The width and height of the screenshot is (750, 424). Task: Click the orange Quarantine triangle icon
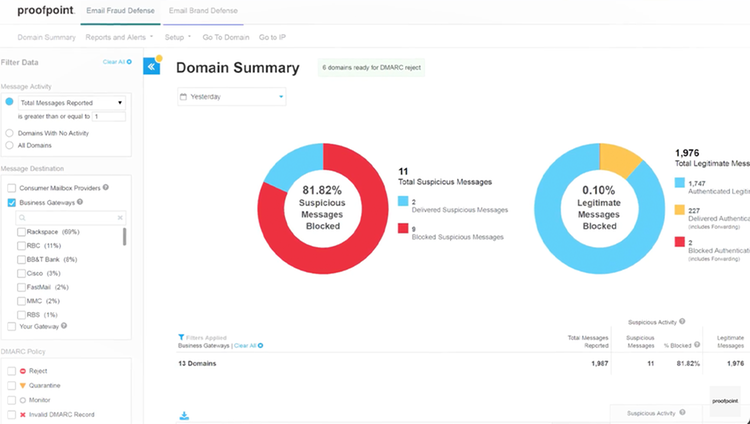click(22, 385)
